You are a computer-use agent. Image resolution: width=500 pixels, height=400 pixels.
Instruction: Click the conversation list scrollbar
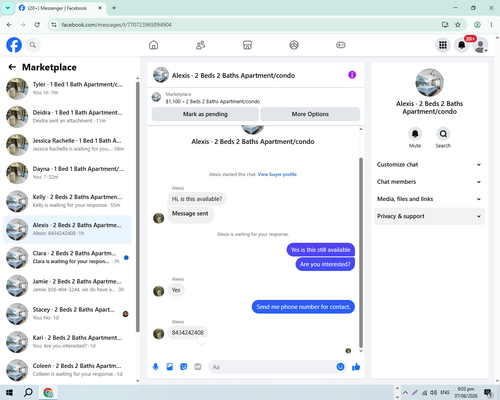[x=137, y=207]
